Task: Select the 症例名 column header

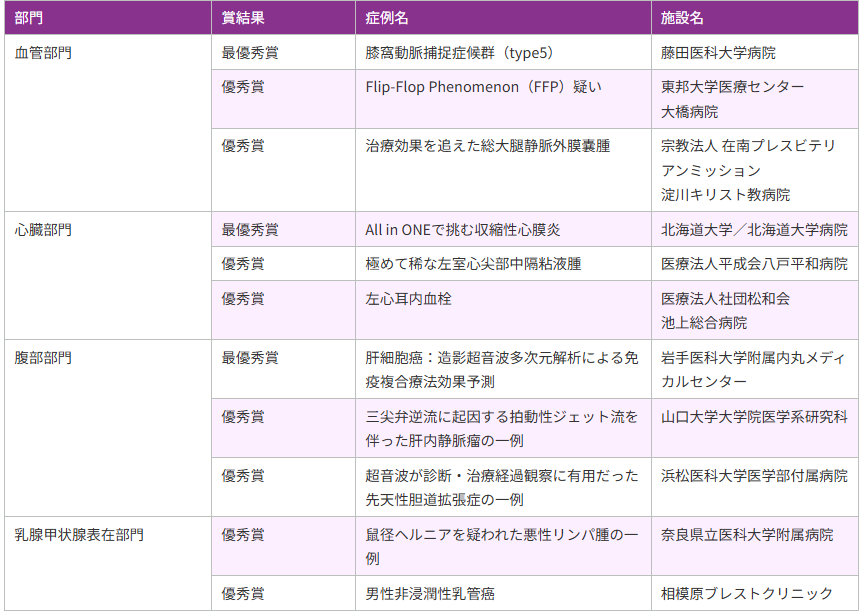Action: (386, 18)
